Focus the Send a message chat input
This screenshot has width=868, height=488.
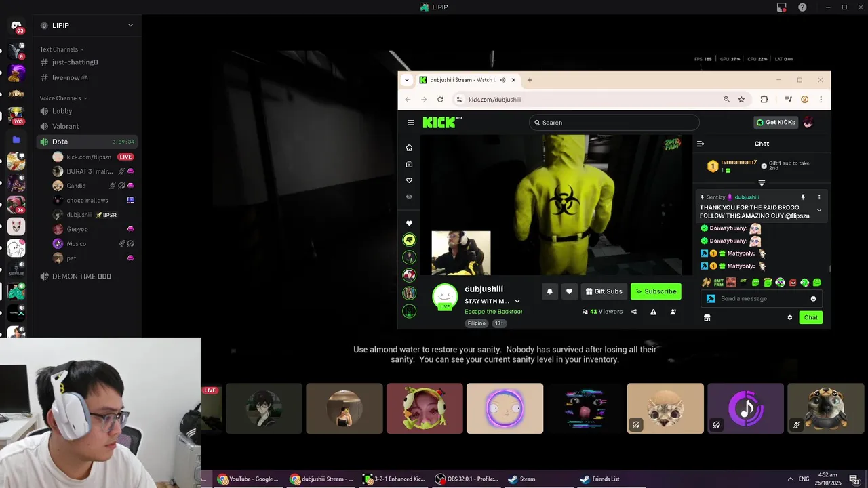[x=762, y=298]
